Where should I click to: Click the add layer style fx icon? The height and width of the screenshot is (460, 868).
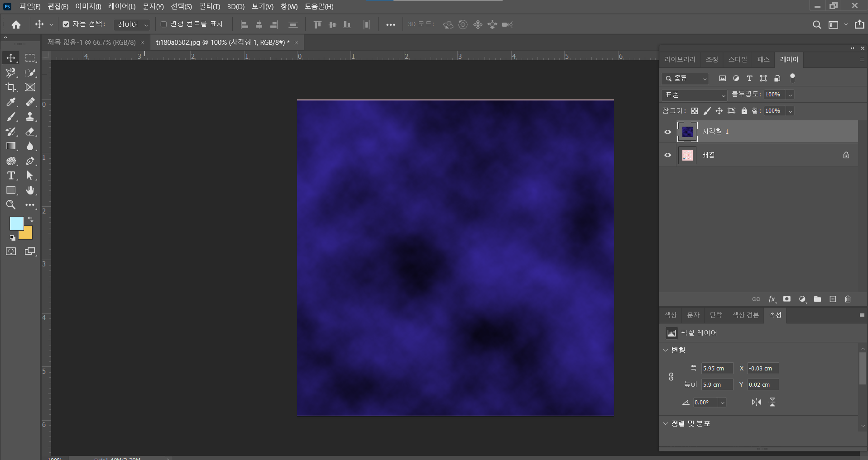click(772, 299)
